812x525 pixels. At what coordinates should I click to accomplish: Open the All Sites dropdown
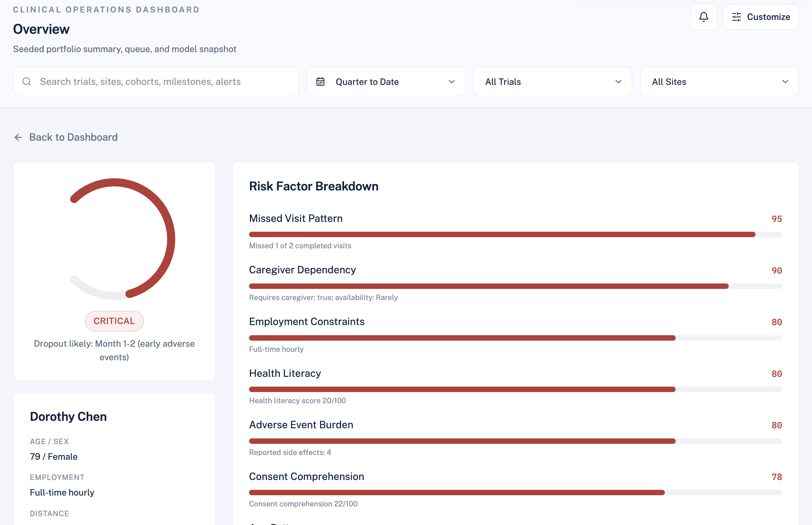coord(719,82)
